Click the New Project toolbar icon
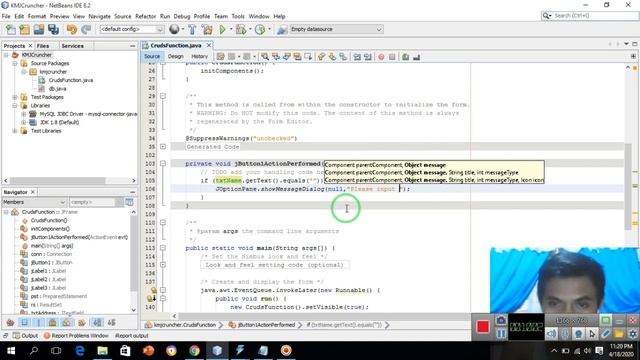The width and height of the screenshot is (640, 360). click(24, 29)
